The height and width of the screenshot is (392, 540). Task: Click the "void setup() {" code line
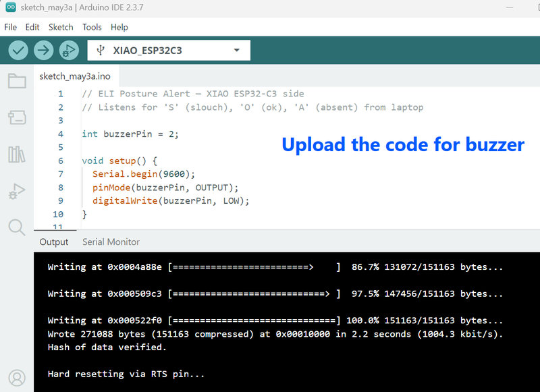(x=119, y=161)
